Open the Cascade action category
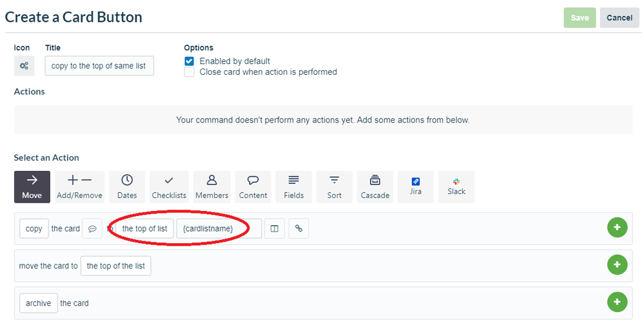The image size is (644, 327). (x=375, y=187)
